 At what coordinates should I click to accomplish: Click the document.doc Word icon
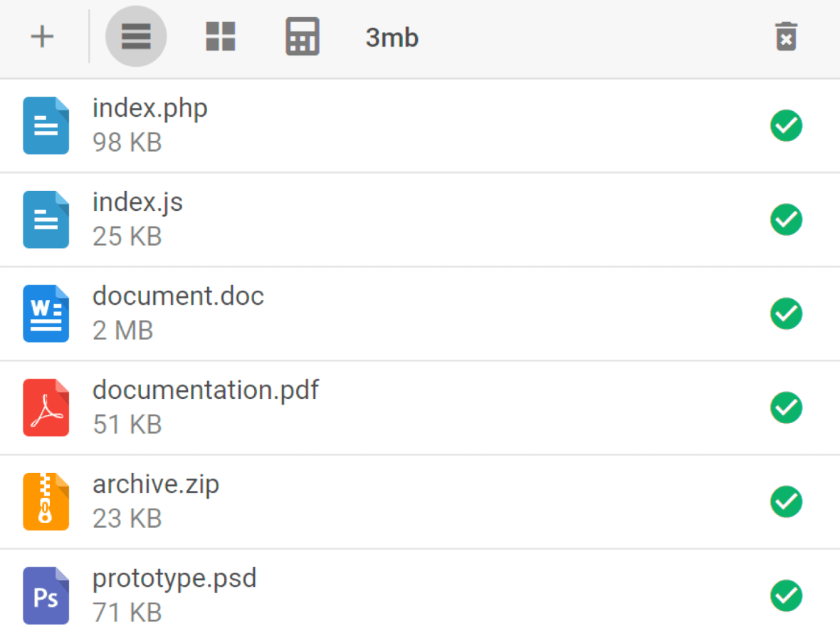[x=46, y=313]
